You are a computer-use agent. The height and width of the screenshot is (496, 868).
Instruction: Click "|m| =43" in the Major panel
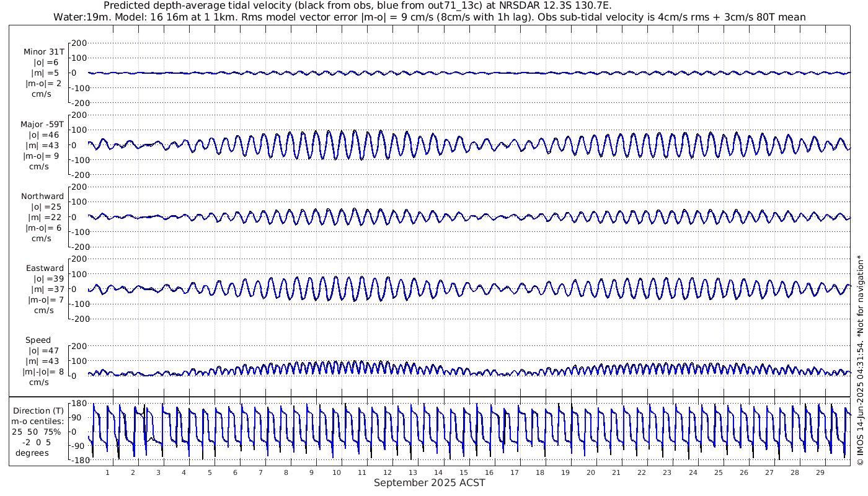[x=44, y=145]
